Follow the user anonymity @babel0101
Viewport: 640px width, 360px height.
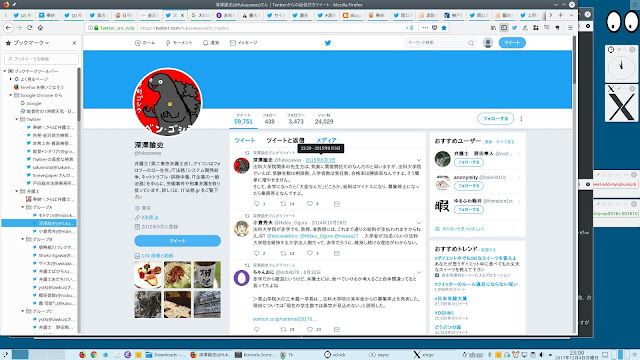(469, 186)
